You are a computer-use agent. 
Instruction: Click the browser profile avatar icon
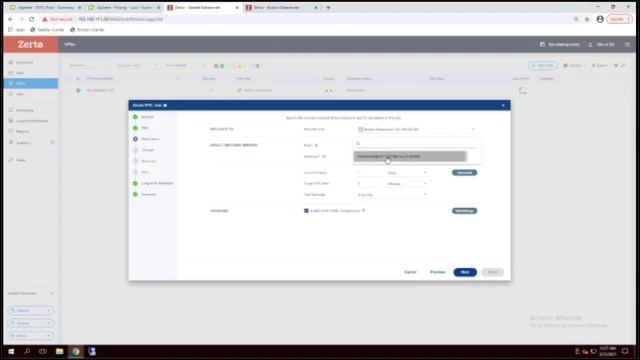point(600,19)
